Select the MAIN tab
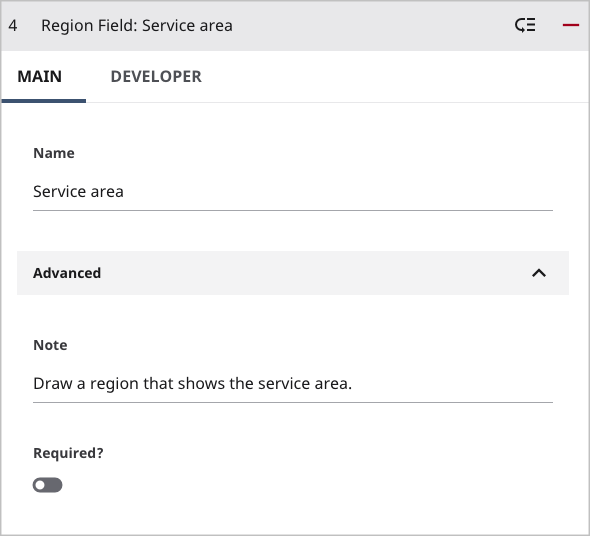This screenshot has height=536, width=590. click(40, 76)
